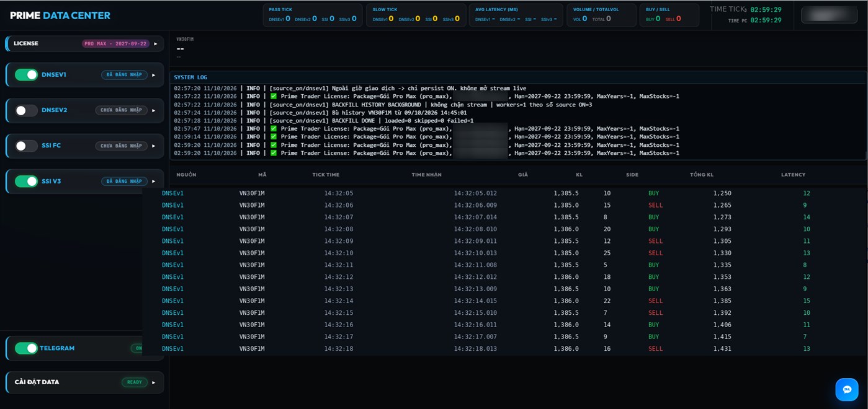Click the BACKFILL HISTORY BACKGROUND log line
The width and height of the screenshot is (868, 409).
tap(383, 105)
